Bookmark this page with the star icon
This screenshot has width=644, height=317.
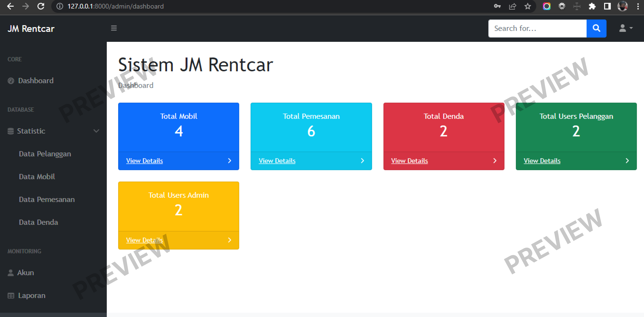pos(528,6)
